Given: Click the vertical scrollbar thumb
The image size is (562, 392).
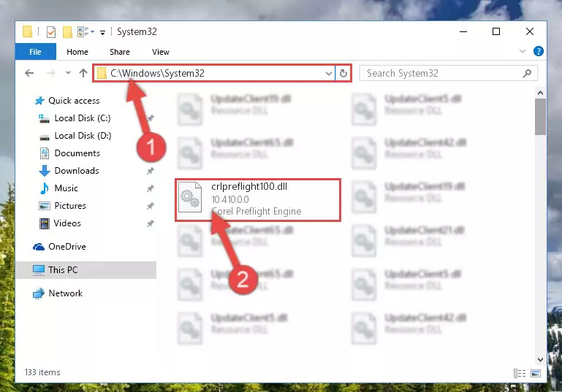Looking at the screenshot, I should (540, 117).
